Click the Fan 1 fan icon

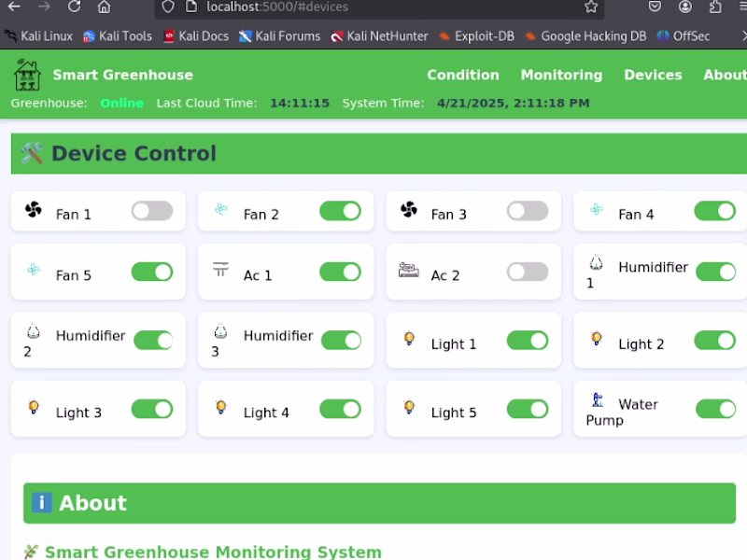pos(34,209)
